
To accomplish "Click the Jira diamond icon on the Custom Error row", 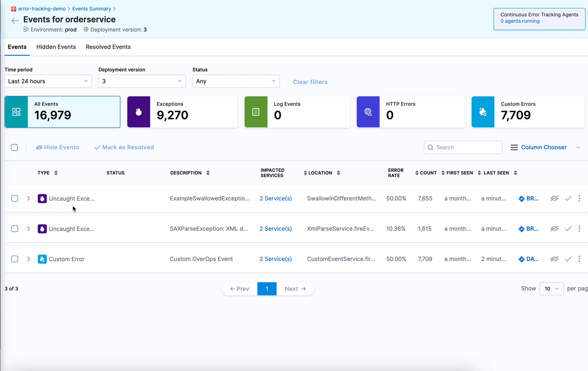I will click(x=521, y=259).
